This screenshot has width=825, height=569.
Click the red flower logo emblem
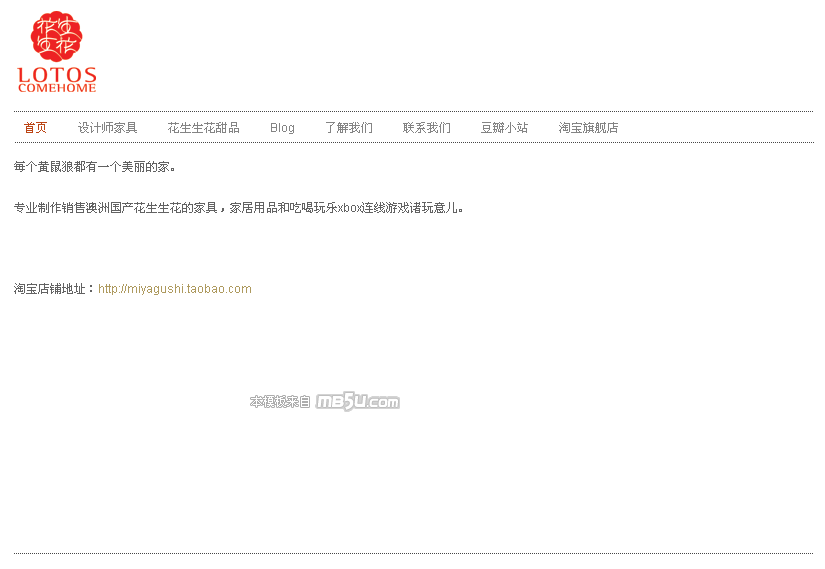point(57,36)
